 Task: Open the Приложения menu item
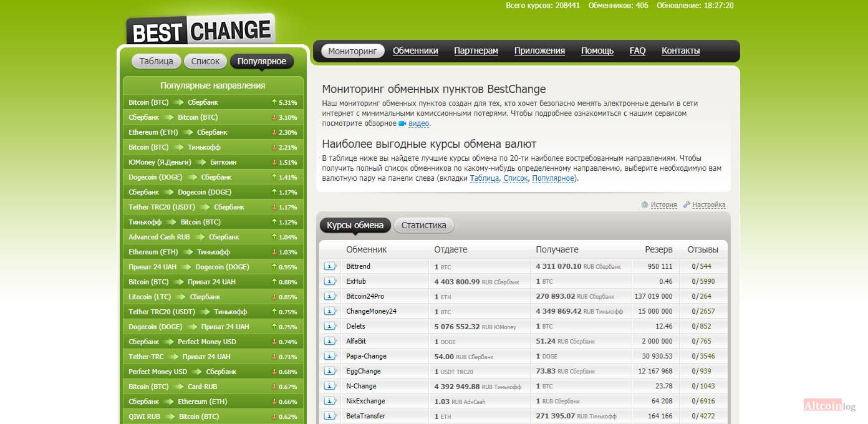[539, 51]
